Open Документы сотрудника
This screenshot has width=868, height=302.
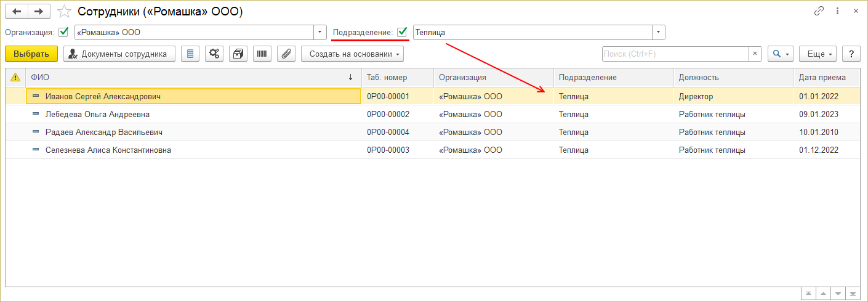point(119,54)
